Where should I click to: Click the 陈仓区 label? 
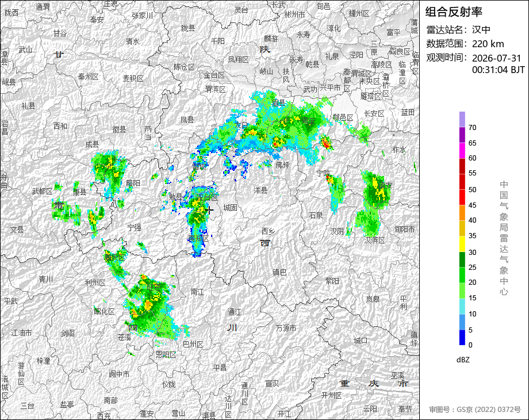point(184,67)
